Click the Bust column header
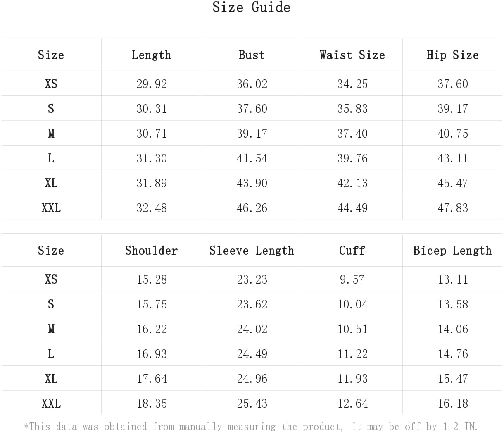 pyautogui.click(x=252, y=55)
